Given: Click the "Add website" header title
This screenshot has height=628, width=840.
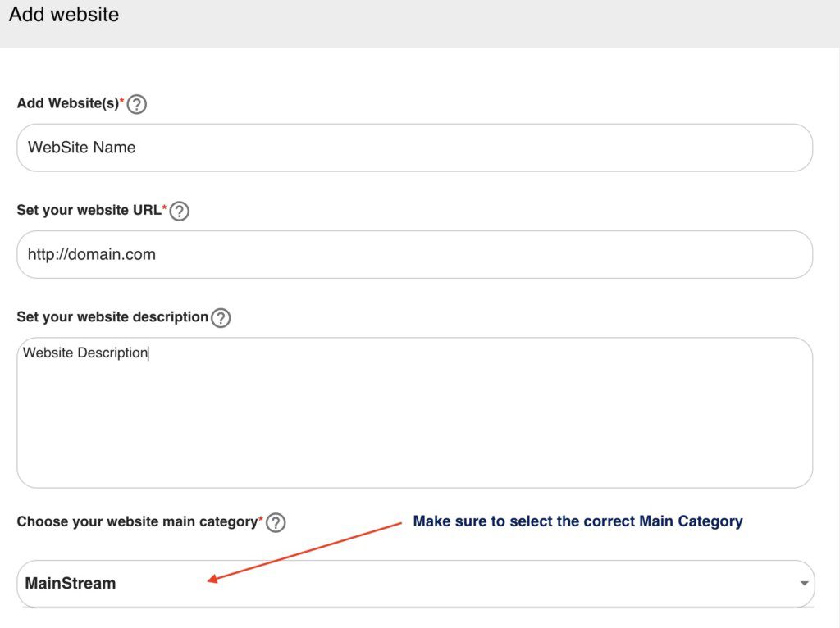Looking at the screenshot, I should coord(64,15).
